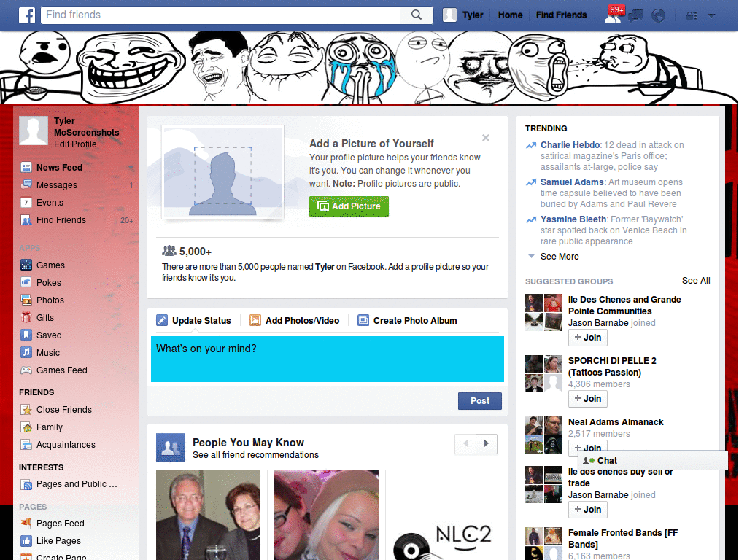This screenshot has width=747, height=560.
Task: Click See all friend recommendations
Action: (x=255, y=455)
